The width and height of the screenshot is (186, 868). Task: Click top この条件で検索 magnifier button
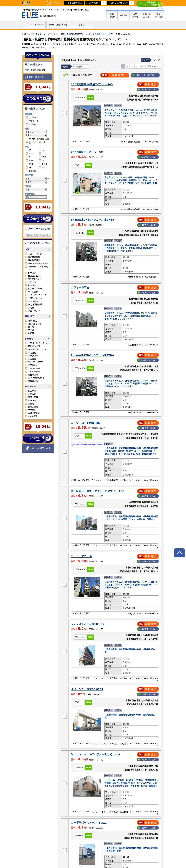[x=38, y=98]
